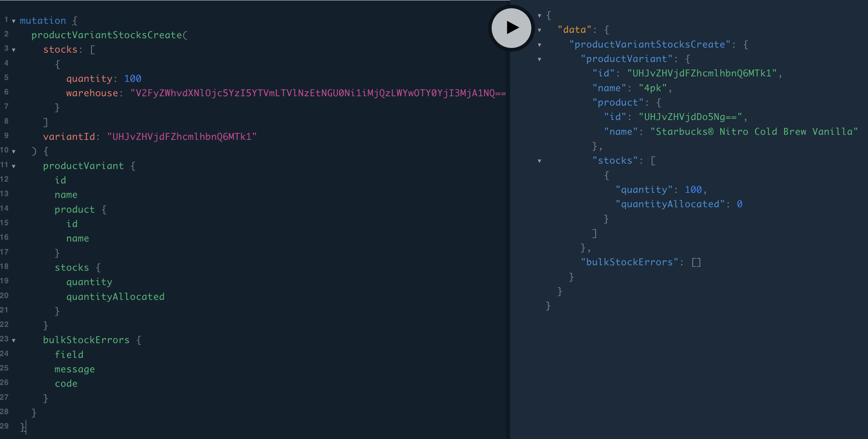The height and width of the screenshot is (439, 868).
Task: Collapse the stocks array at line 3
Action: click(x=14, y=50)
